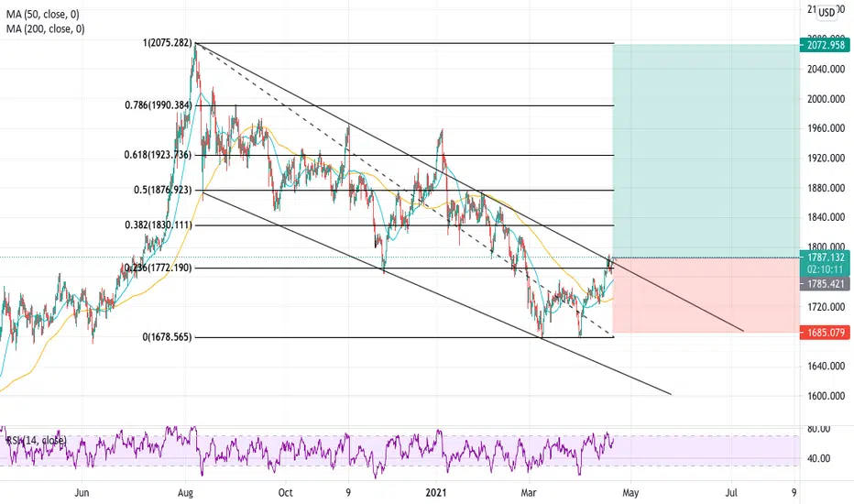
Task: Click Fibonacci label 0.618(1923.736)
Action: click(158, 155)
